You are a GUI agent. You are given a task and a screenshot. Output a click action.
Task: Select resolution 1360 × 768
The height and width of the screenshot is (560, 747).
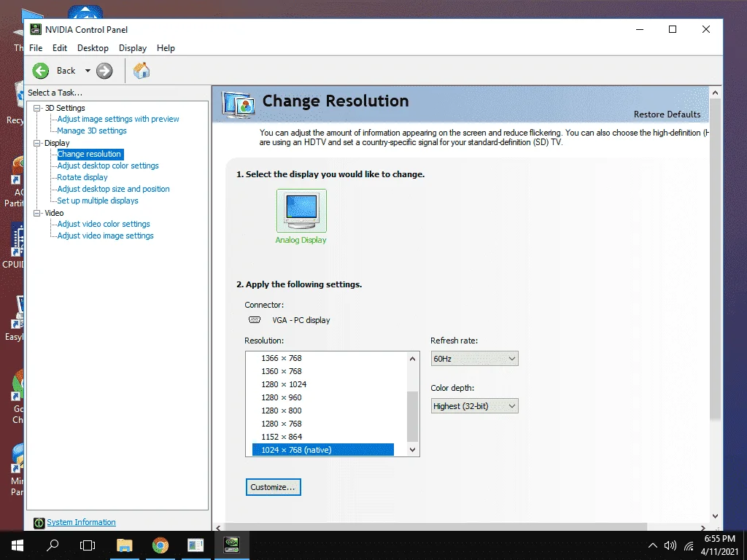pos(282,371)
